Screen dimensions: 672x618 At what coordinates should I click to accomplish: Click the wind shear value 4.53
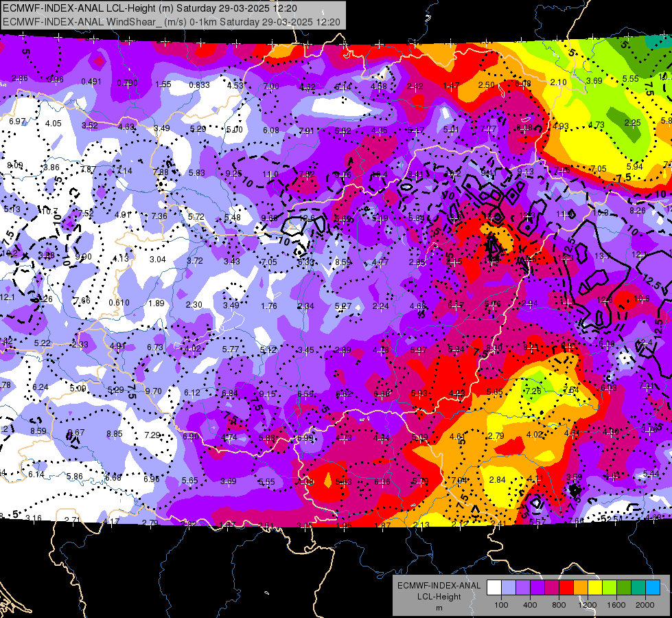tap(235, 85)
